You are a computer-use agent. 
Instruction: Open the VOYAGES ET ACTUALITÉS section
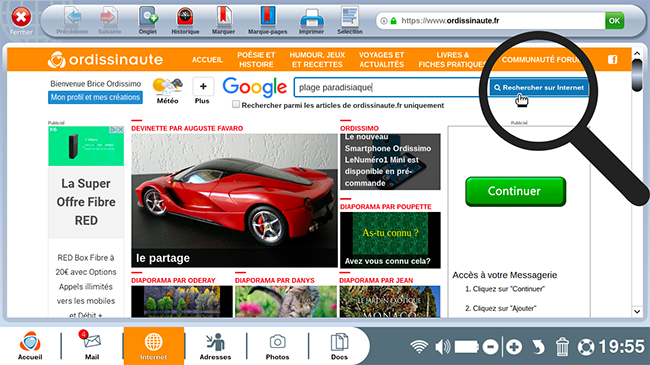click(381, 60)
